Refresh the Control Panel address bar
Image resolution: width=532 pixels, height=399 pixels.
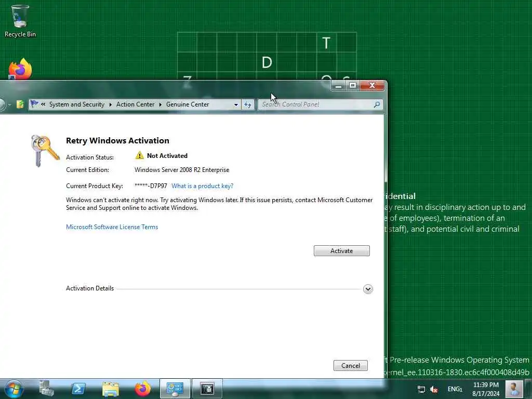click(x=248, y=105)
